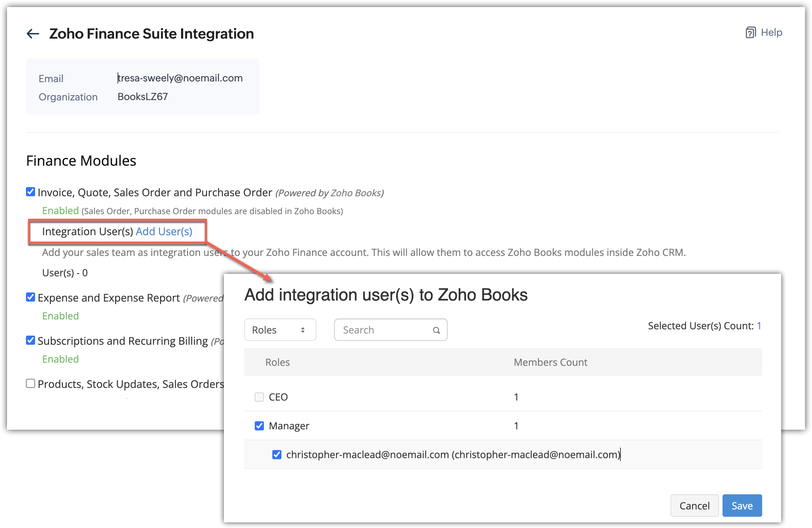Click the Roles dropdown arrows

coord(302,330)
